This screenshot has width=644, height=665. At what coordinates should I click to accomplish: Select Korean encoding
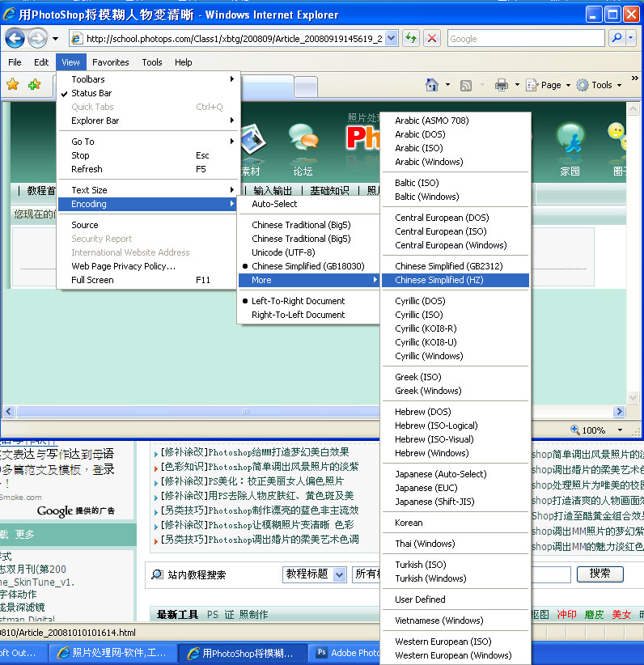[455, 523]
